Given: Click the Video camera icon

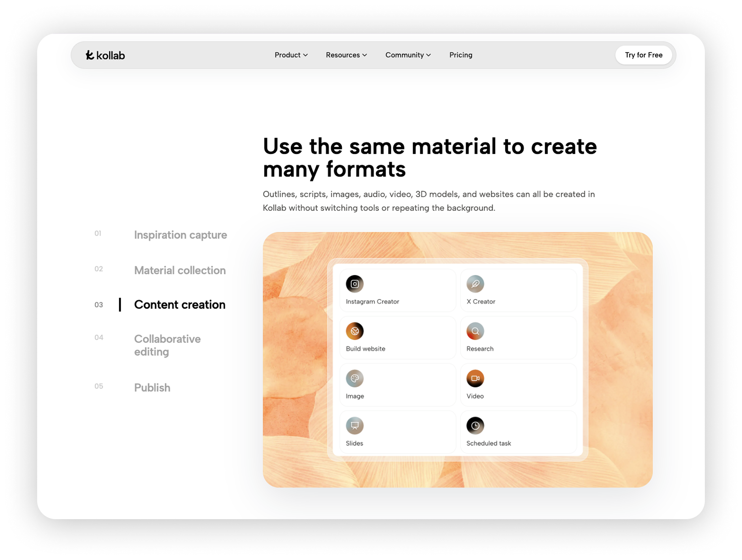Looking at the screenshot, I should coord(475,379).
